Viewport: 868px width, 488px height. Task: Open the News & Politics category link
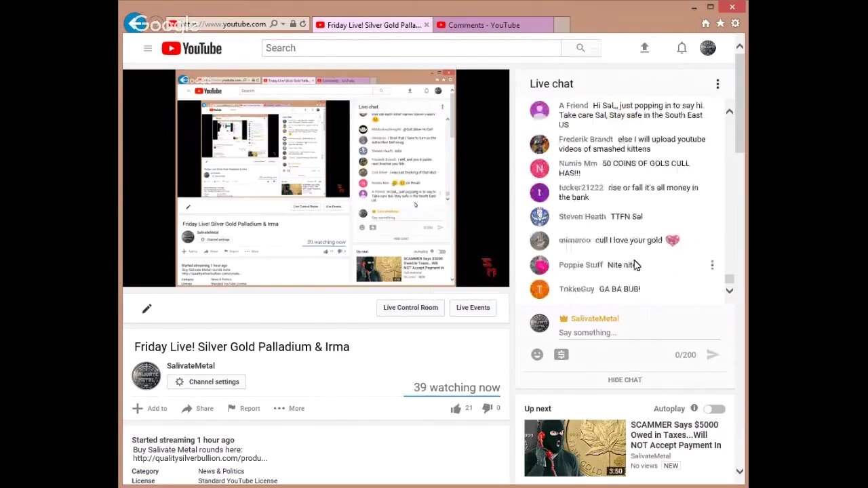[x=221, y=471]
